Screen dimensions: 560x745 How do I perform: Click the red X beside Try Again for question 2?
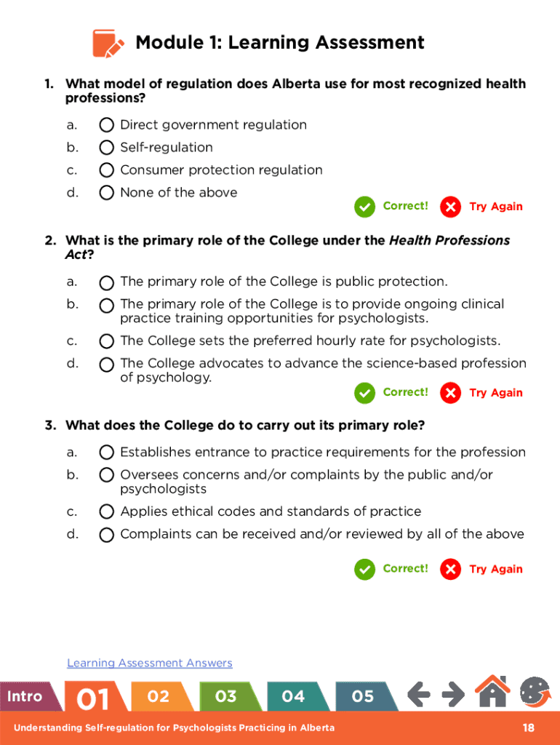point(450,393)
